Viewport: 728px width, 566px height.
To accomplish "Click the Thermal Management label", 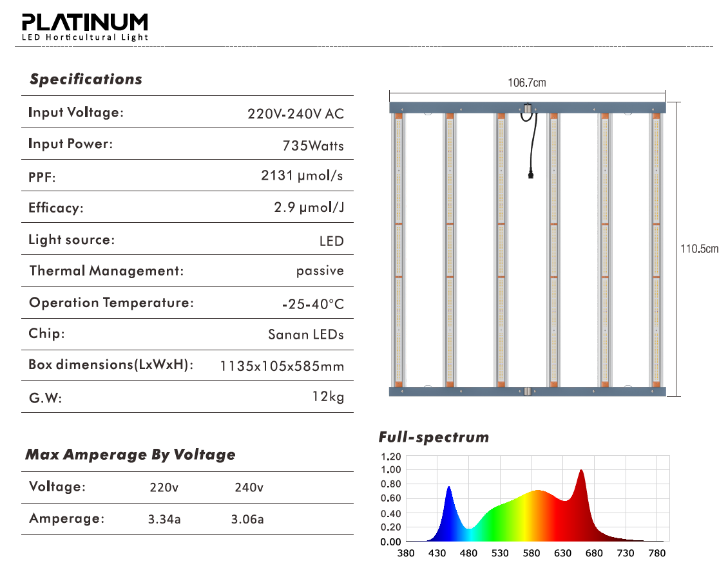I will (x=106, y=271).
